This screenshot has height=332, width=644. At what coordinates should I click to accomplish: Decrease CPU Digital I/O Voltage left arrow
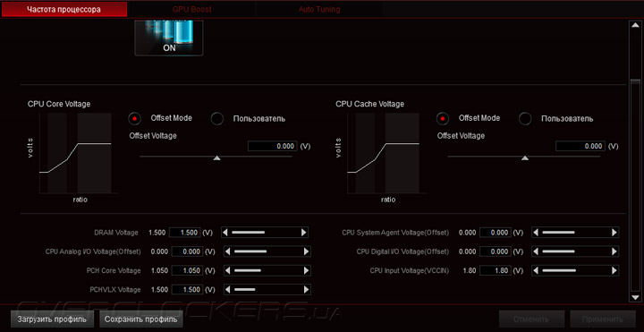click(x=536, y=251)
